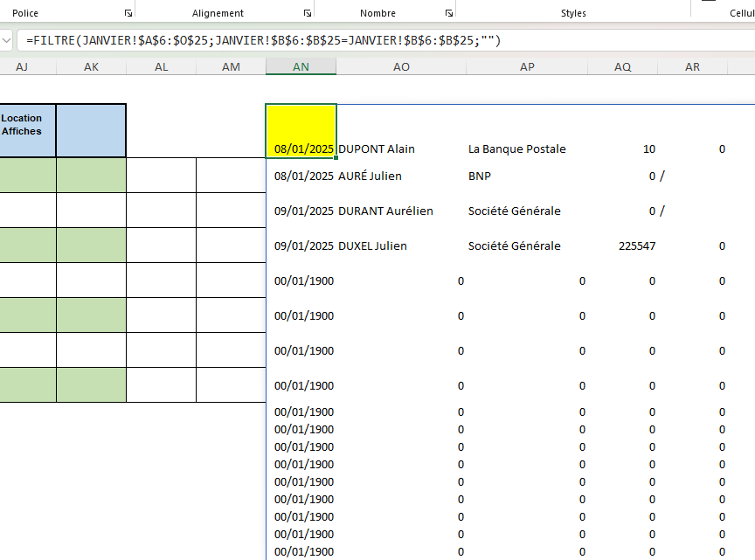The height and width of the screenshot is (560, 755).
Task: Select column header AO
Action: 401,67
